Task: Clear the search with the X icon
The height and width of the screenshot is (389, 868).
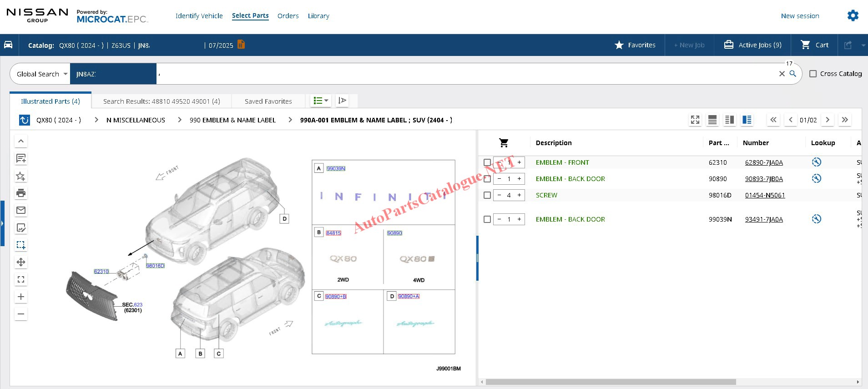Action: [x=782, y=74]
